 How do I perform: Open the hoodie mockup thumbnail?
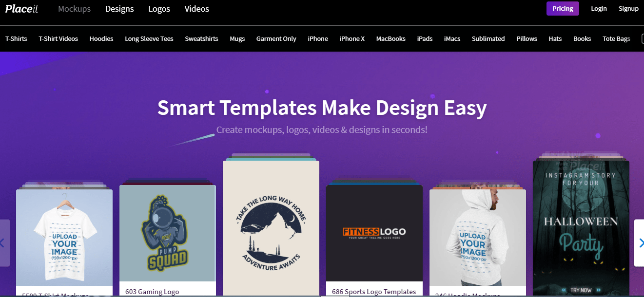[x=478, y=238]
